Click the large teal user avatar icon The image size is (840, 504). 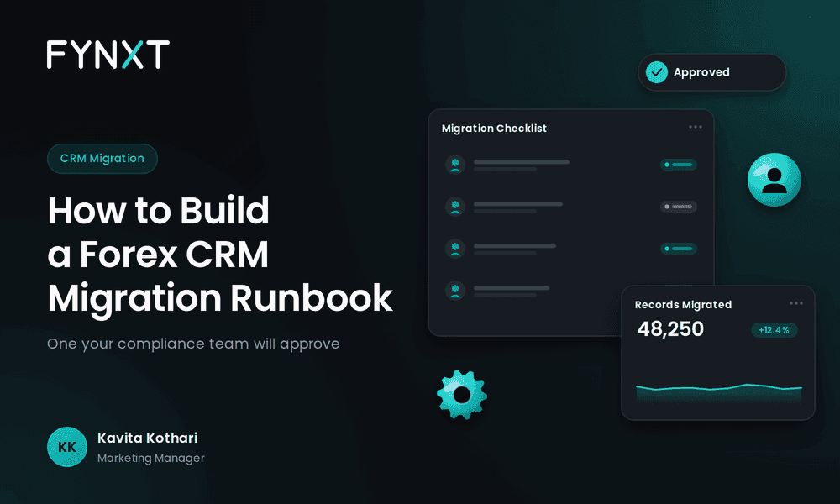[774, 180]
